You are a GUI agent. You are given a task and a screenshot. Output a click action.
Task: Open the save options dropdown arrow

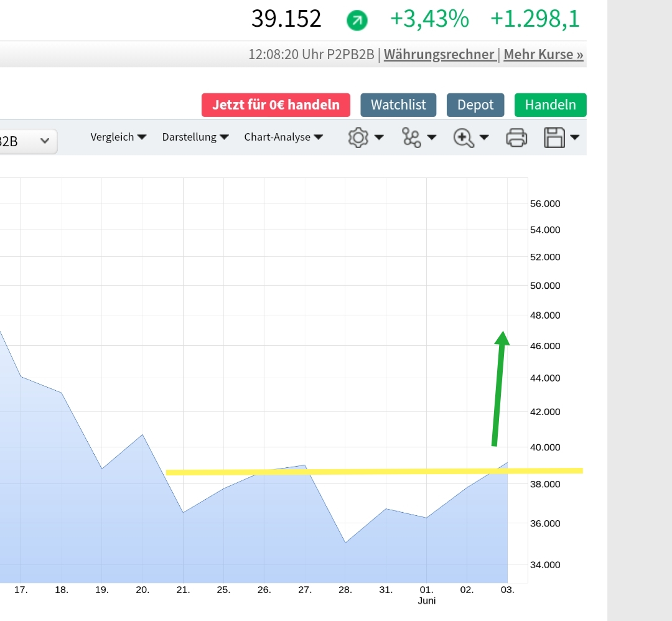[574, 138]
